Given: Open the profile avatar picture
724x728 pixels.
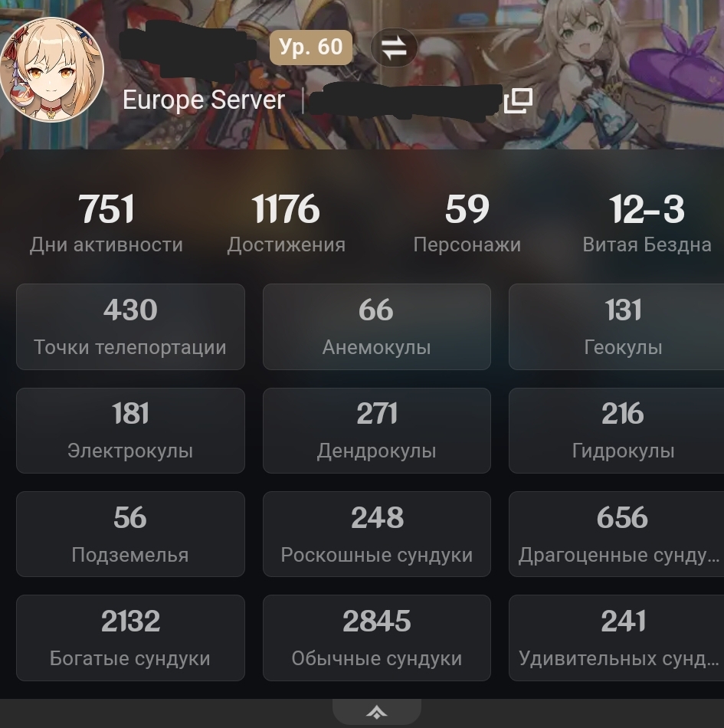Looking at the screenshot, I should tap(51, 70).
